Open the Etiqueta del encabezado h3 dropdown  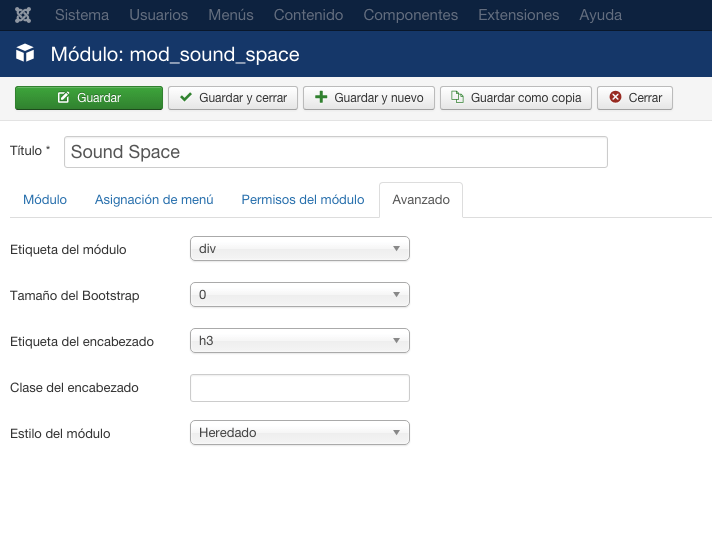coord(300,341)
